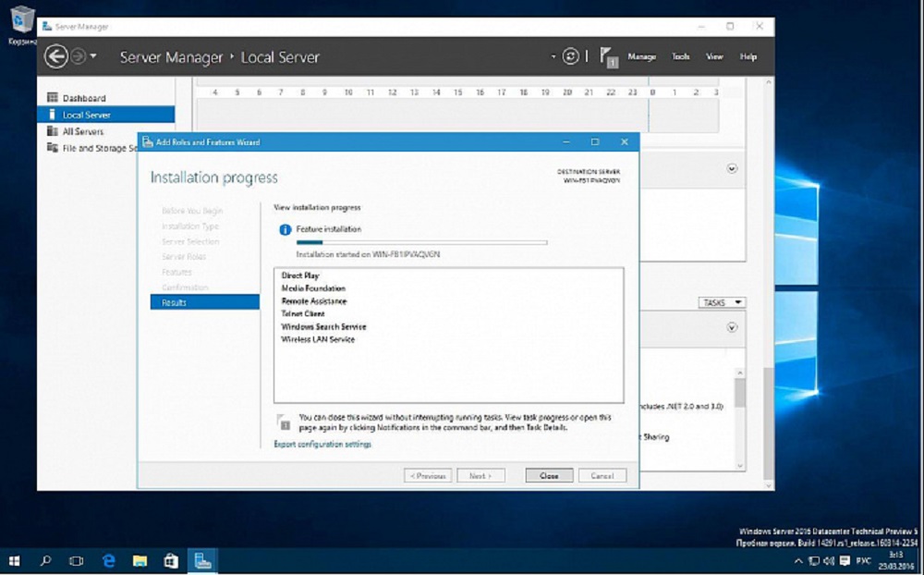Click the inner panel scrollbar thumb
Viewport: 924px width, 575px height.
coord(739,393)
